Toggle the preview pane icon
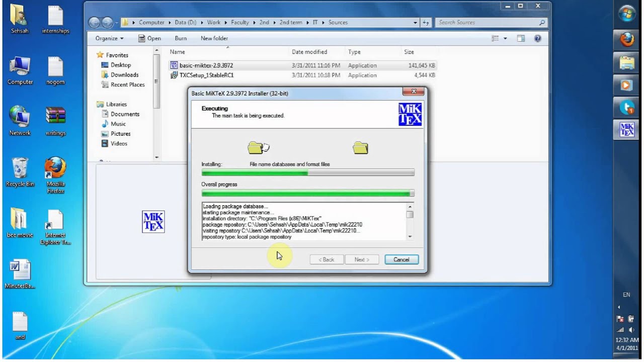The image size is (644, 362). coord(521,38)
